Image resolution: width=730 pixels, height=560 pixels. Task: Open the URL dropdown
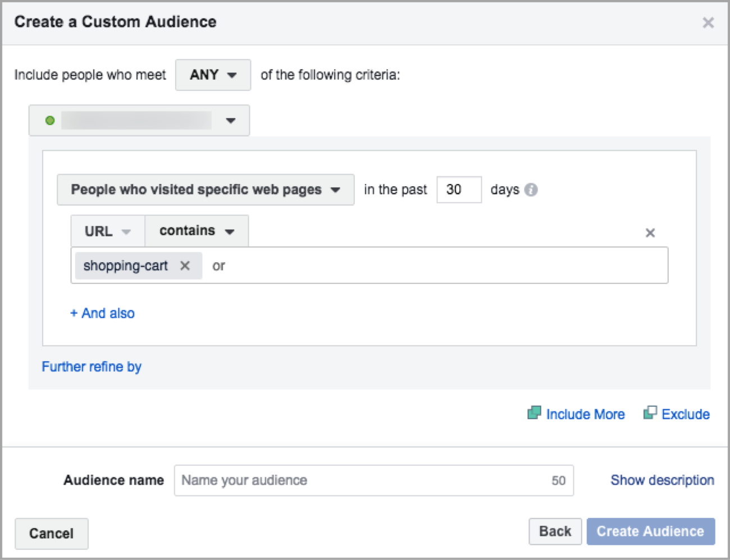pyautogui.click(x=108, y=231)
